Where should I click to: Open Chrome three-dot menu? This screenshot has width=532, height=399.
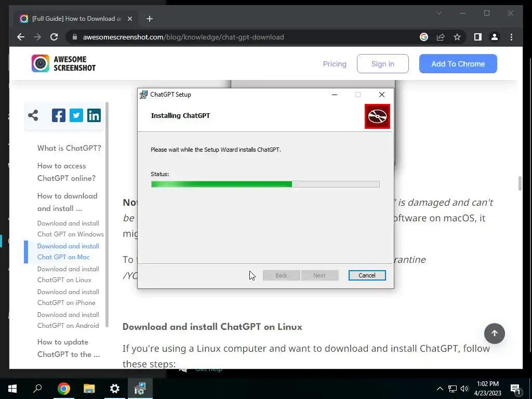click(511, 37)
